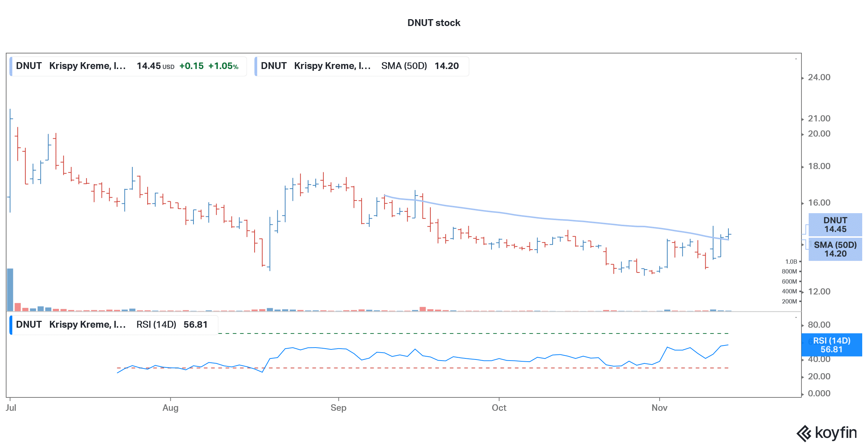
Task: Click the 800M volume axis label
Action: tap(789, 271)
